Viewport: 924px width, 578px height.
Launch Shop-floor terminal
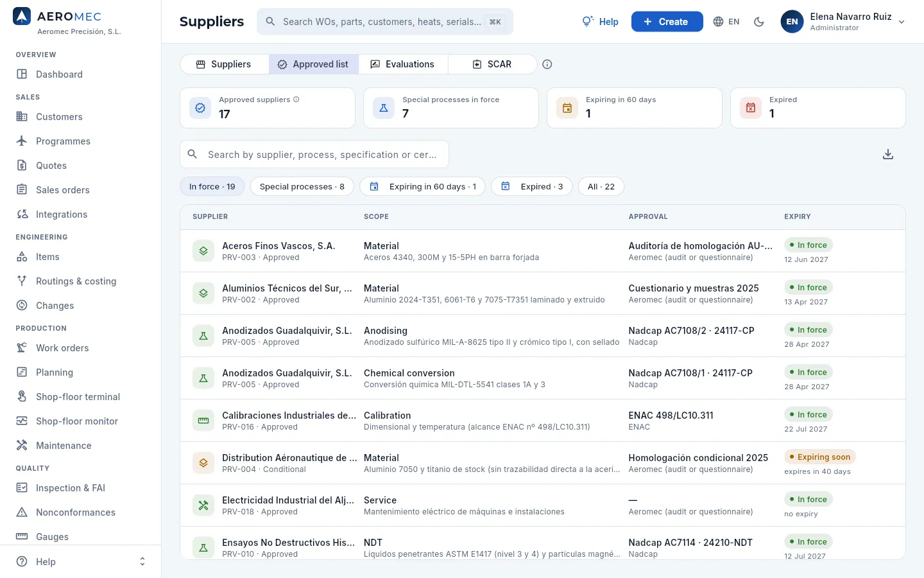coord(80,397)
